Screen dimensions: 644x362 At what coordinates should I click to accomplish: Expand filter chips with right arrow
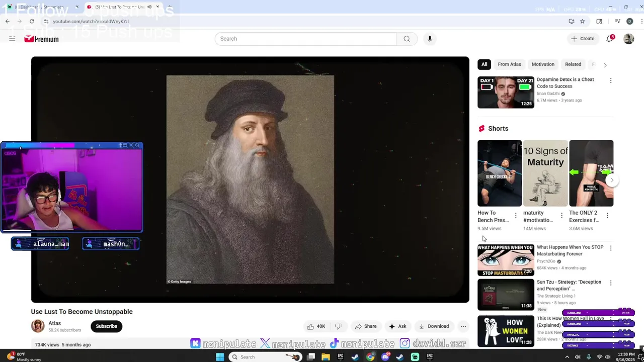(605, 65)
